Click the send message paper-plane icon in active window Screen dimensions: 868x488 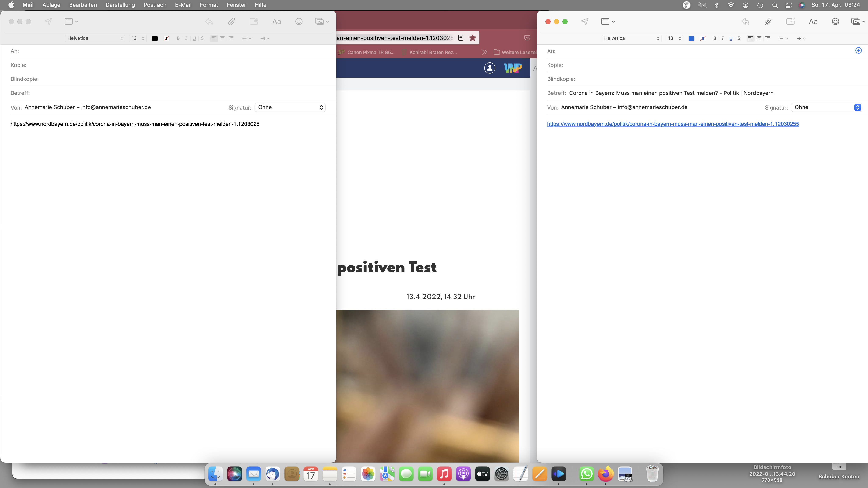tap(585, 22)
